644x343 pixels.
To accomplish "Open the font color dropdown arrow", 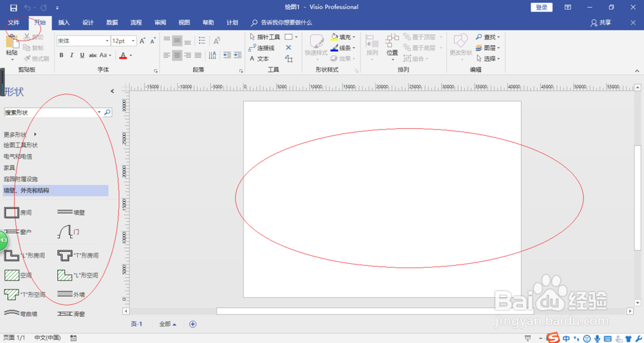I will click(x=131, y=55).
